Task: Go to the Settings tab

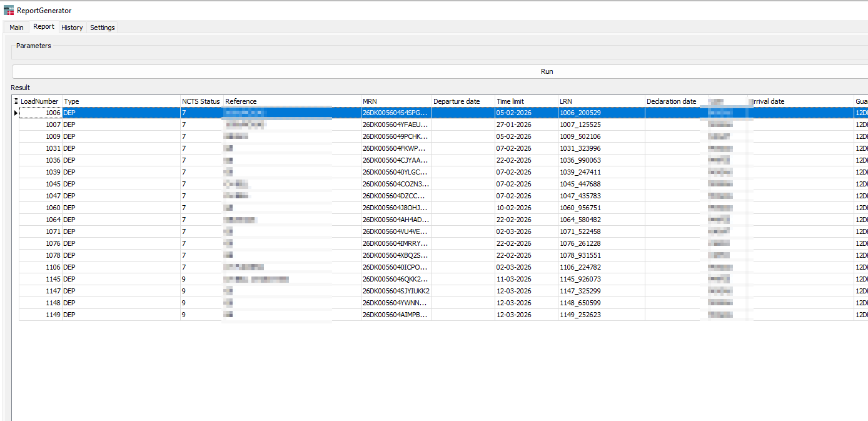Action: [x=102, y=28]
